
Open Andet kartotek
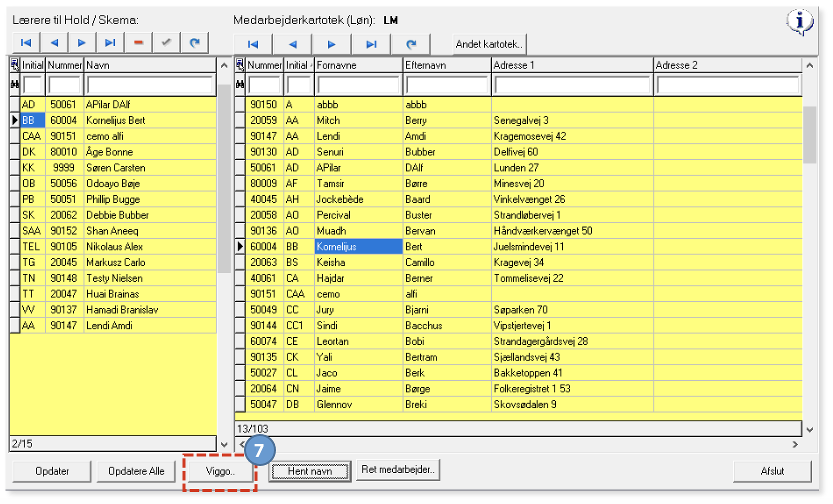[489, 44]
